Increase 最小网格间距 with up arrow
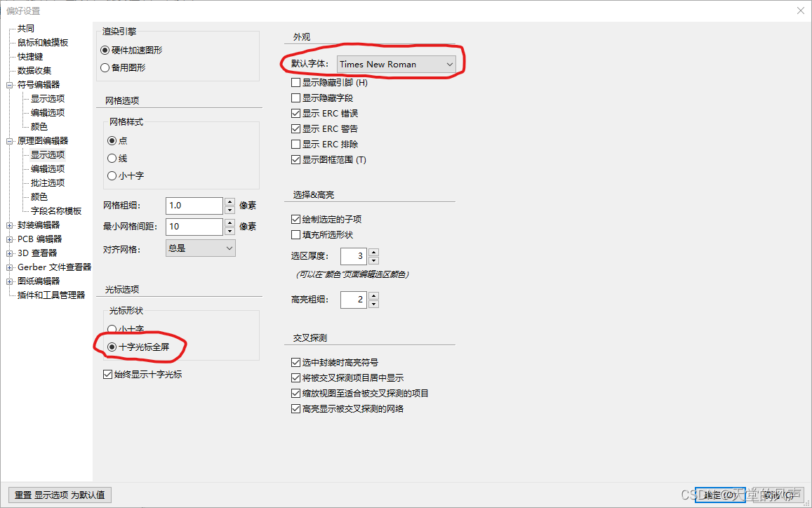 pos(230,222)
